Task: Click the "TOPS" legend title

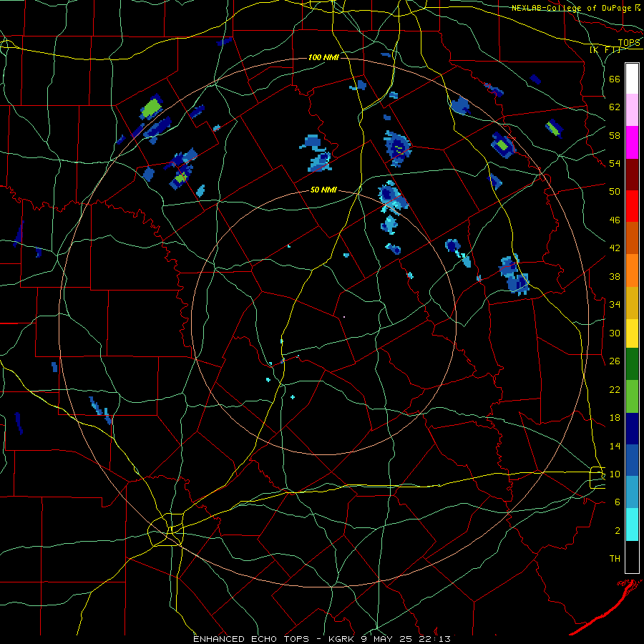Action: point(629,43)
